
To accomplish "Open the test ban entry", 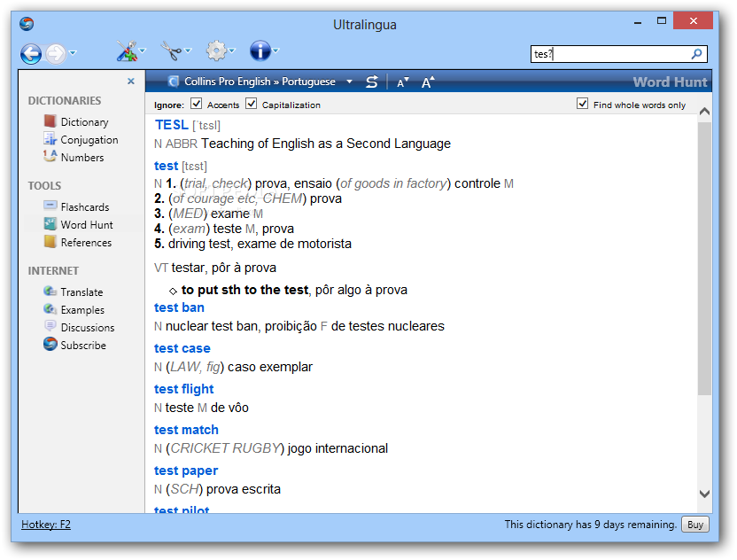I will click(179, 308).
